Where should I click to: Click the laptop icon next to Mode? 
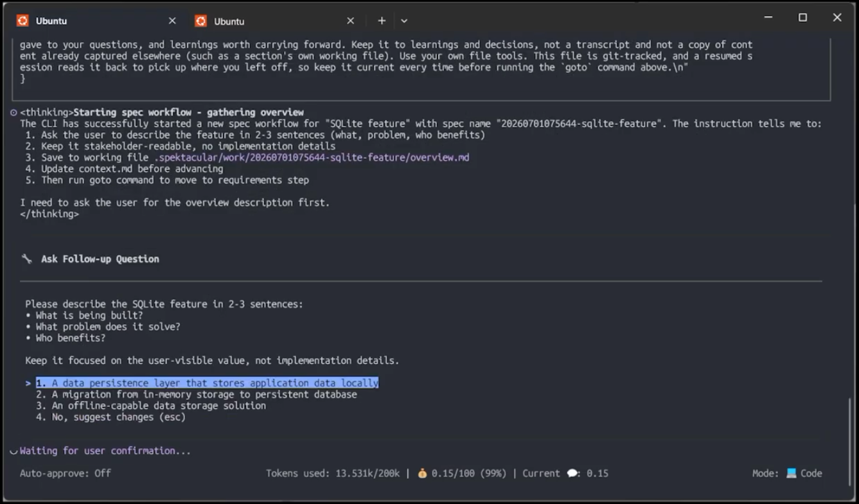click(x=792, y=473)
